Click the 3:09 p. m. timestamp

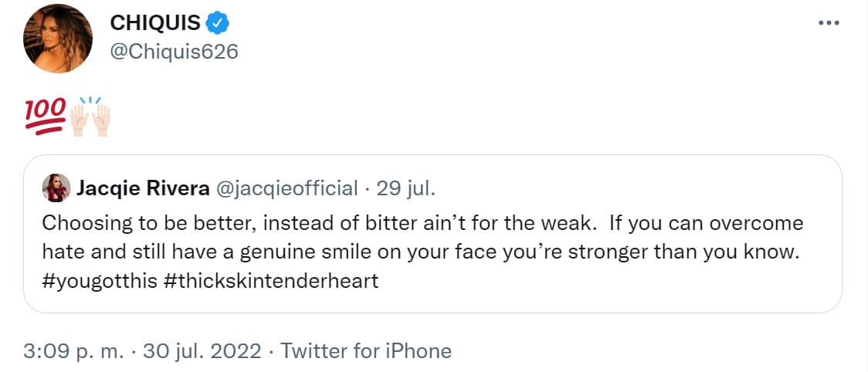tap(73, 351)
